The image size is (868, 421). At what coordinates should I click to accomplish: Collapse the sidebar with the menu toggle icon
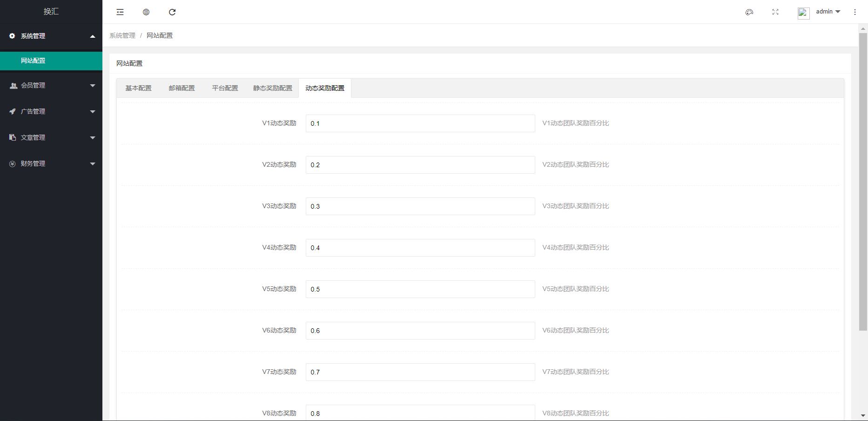point(120,12)
